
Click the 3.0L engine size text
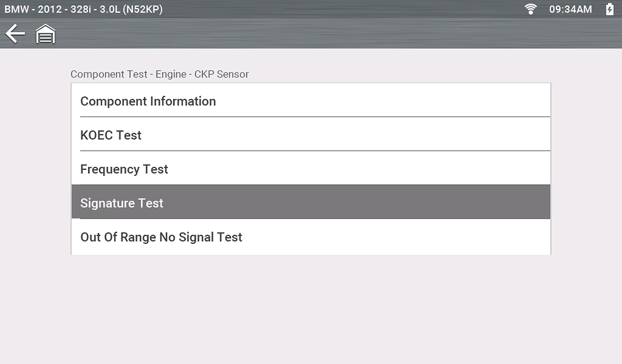coord(110,9)
